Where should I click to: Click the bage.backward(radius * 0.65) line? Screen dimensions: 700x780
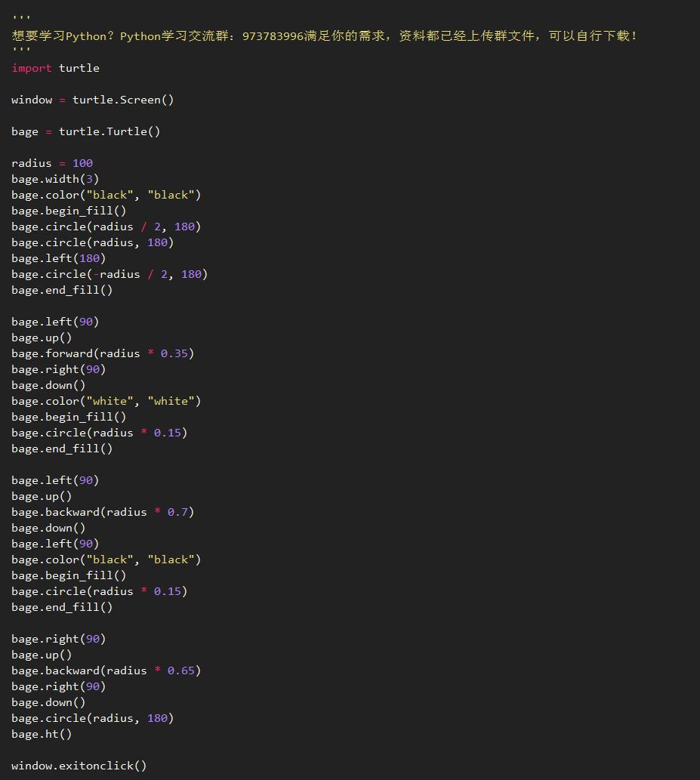coord(106,671)
